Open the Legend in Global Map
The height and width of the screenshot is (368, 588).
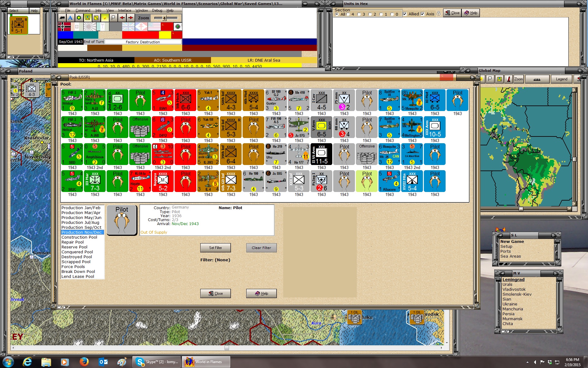(562, 79)
